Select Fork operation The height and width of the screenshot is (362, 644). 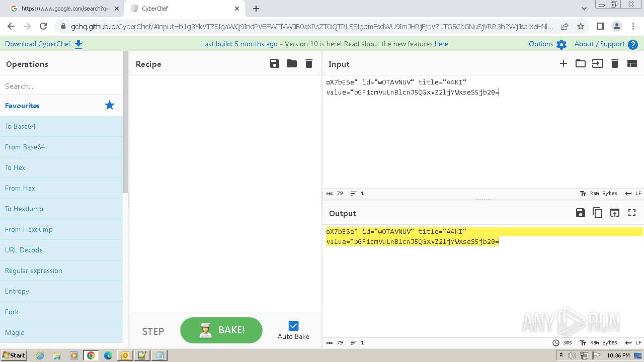[61, 312]
